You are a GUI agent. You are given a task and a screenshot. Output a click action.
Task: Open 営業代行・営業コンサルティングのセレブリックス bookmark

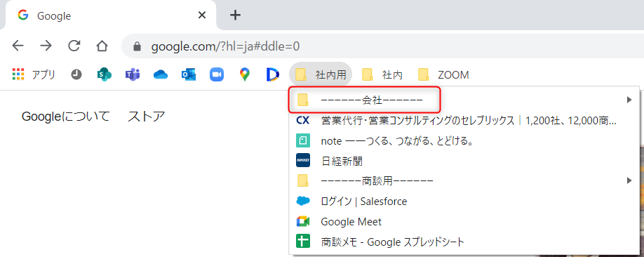(464, 121)
